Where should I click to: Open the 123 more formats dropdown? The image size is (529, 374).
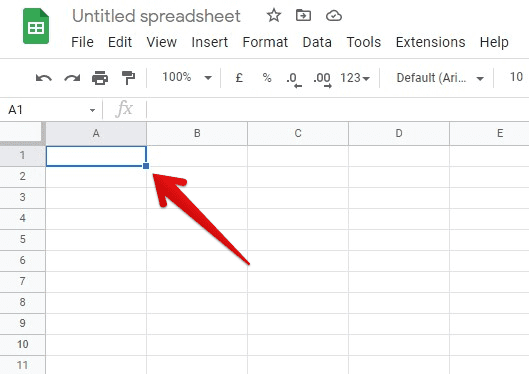coord(355,78)
